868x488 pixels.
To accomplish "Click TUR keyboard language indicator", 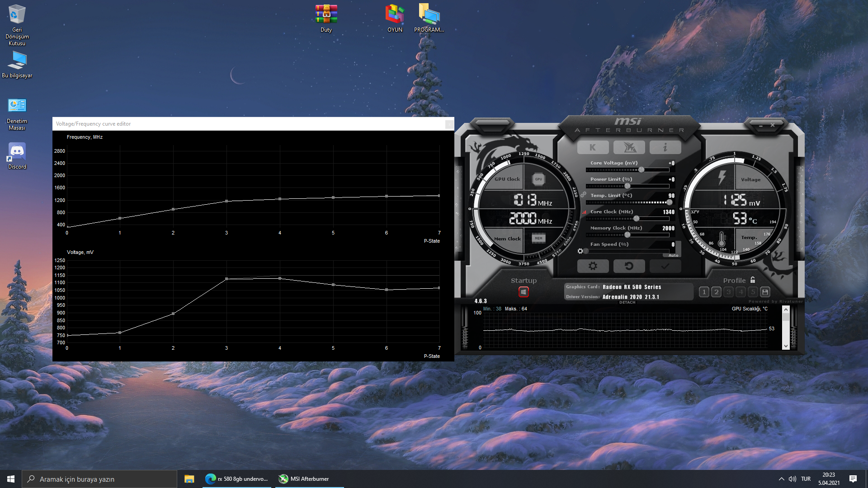I will click(806, 479).
